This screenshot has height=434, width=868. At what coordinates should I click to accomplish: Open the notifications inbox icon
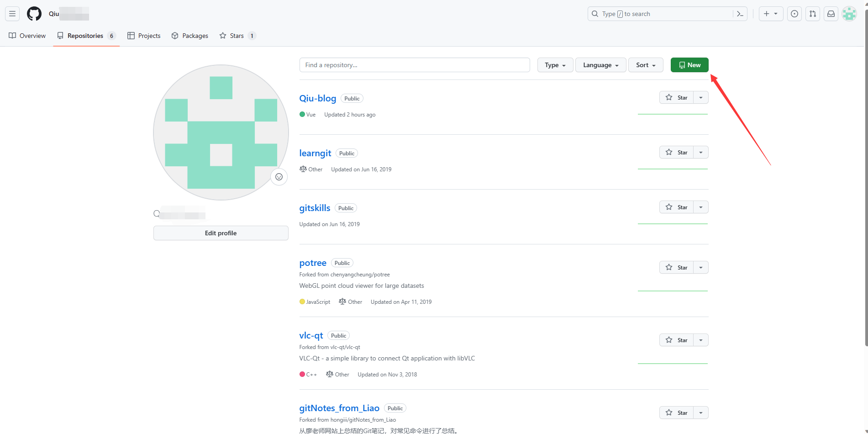point(831,14)
